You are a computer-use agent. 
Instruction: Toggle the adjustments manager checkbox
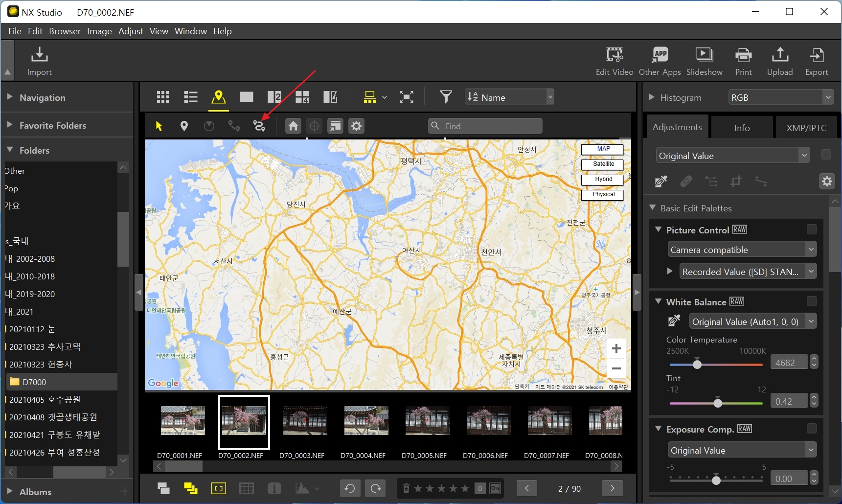click(826, 155)
